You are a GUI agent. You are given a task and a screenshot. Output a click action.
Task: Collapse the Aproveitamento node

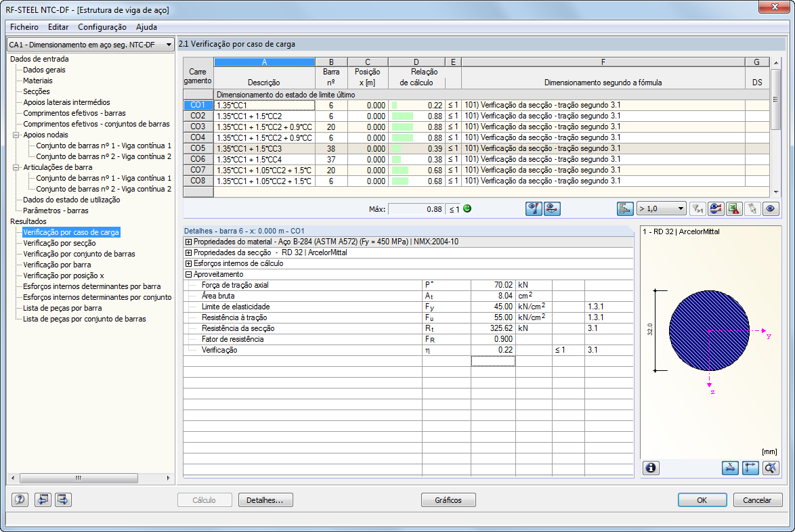(x=189, y=275)
